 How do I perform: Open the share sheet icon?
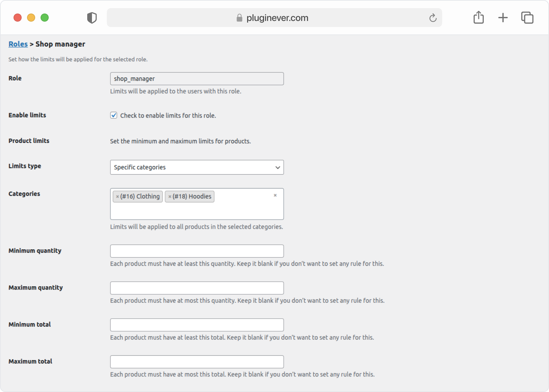[478, 17]
